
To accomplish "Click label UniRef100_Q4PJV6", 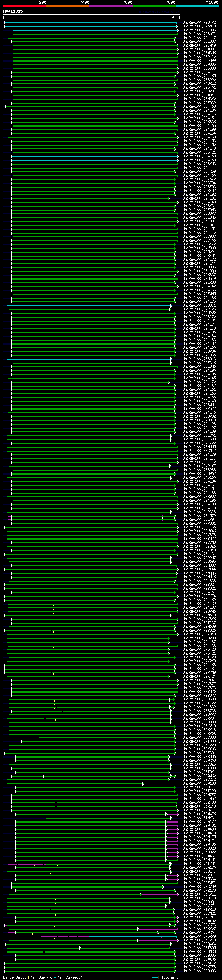I will pyautogui.click(x=199, y=309).
